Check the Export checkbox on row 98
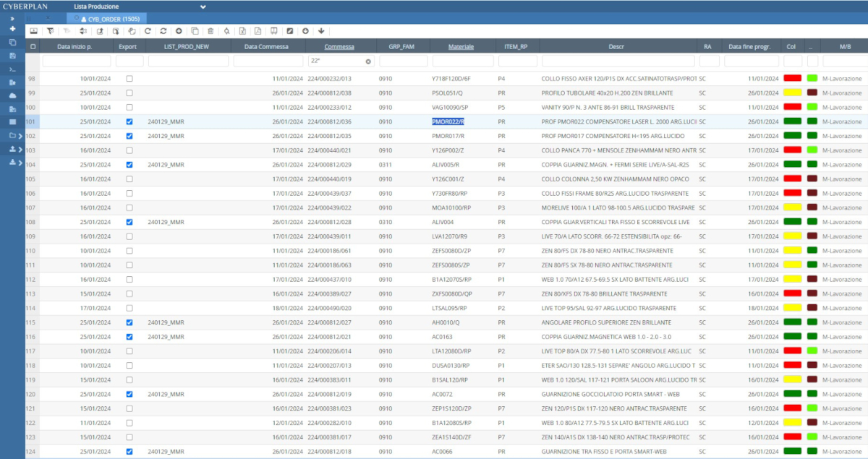868x459 pixels. coord(129,78)
